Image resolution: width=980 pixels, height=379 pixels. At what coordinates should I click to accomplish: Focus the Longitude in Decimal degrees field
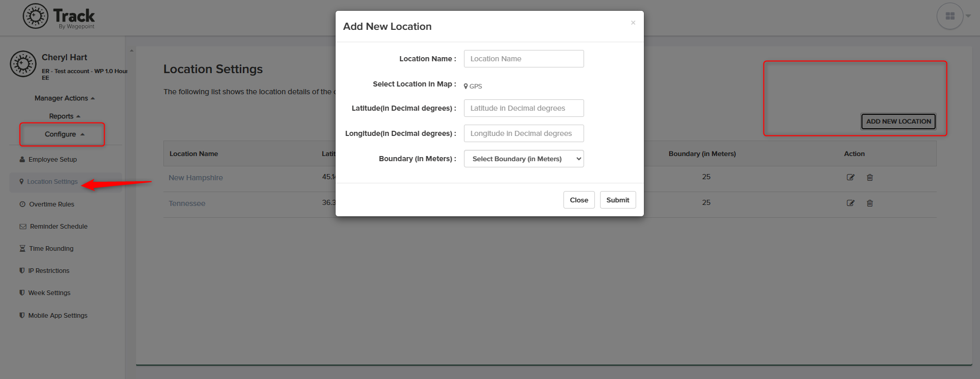[x=524, y=133]
